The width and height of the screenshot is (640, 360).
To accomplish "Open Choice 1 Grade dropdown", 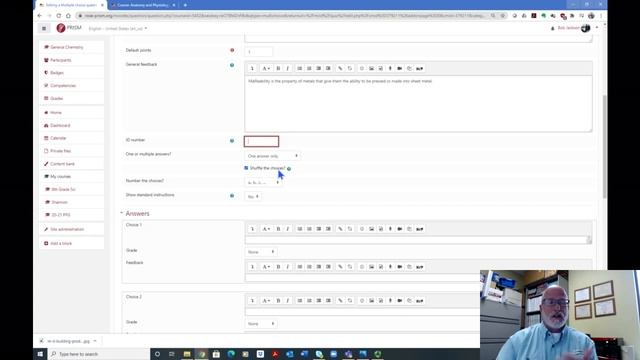I will pos(261,252).
